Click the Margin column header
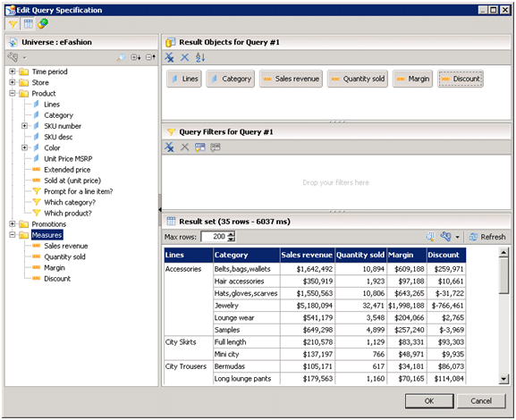This screenshot has width=516, height=420. click(x=407, y=255)
